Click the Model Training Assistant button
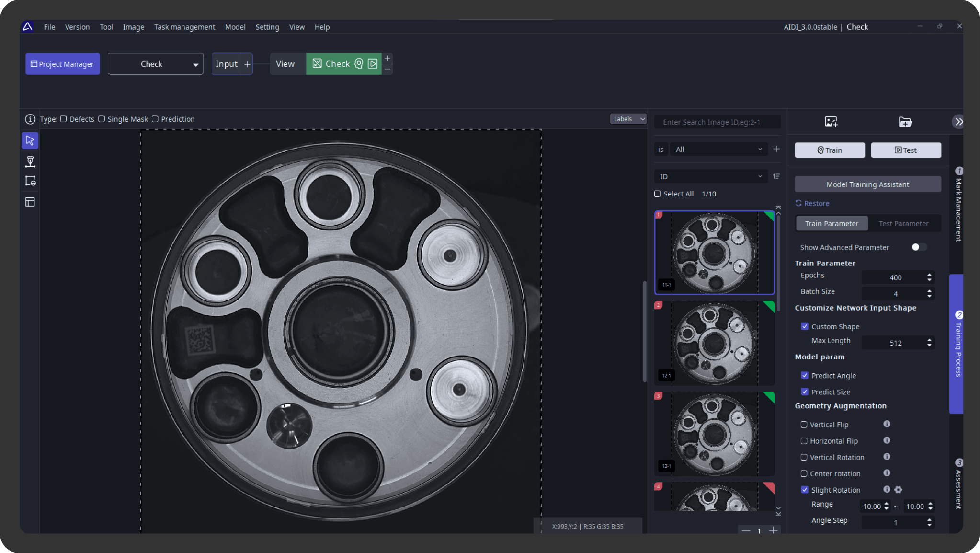 coord(867,184)
